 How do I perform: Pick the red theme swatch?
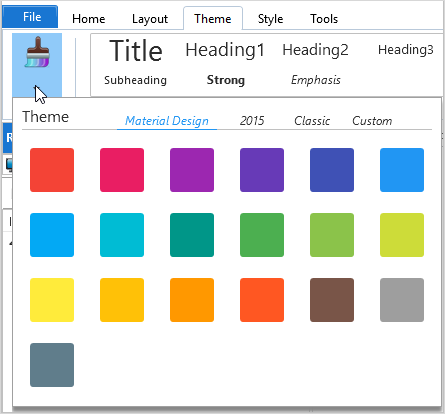[52, 170]
